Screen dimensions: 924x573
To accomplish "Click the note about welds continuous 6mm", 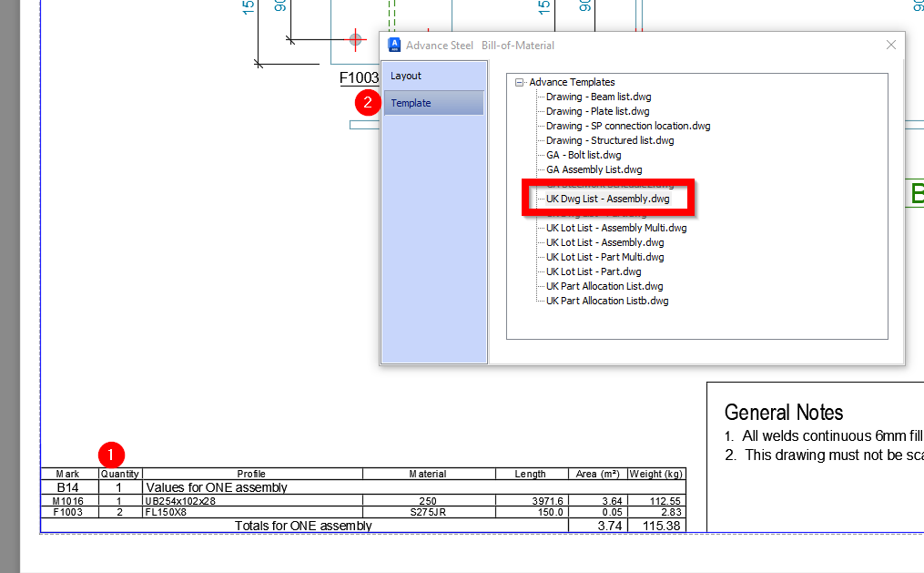I will (x=824, y=435).
